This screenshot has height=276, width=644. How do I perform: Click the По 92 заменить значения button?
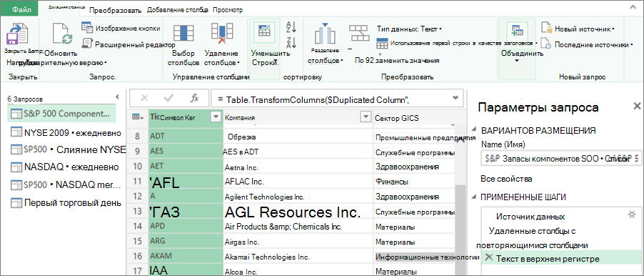point(397,61)
